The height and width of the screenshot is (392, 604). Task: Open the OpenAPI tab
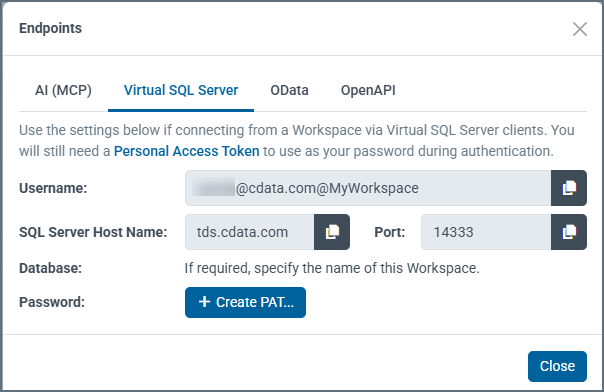coord(368,90)
